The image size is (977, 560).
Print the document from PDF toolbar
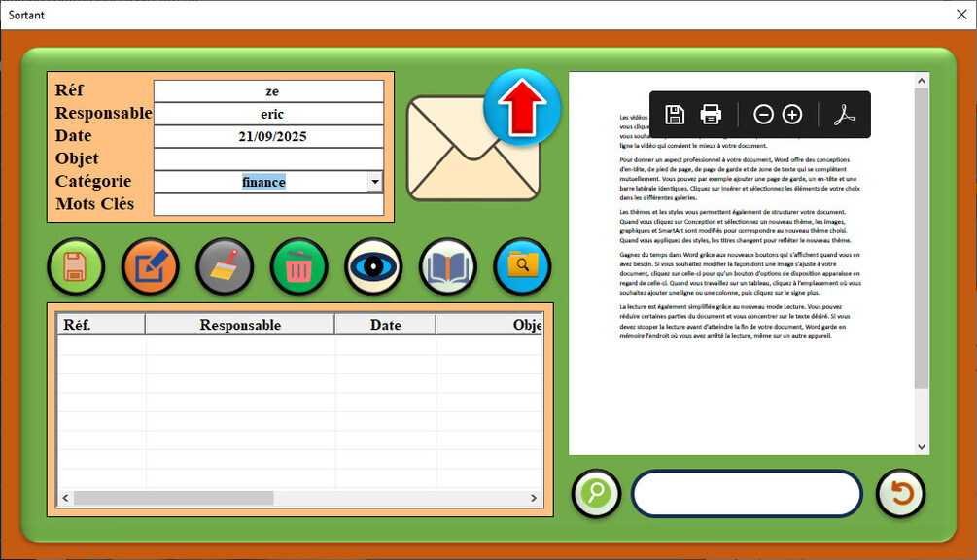[711, 115]
